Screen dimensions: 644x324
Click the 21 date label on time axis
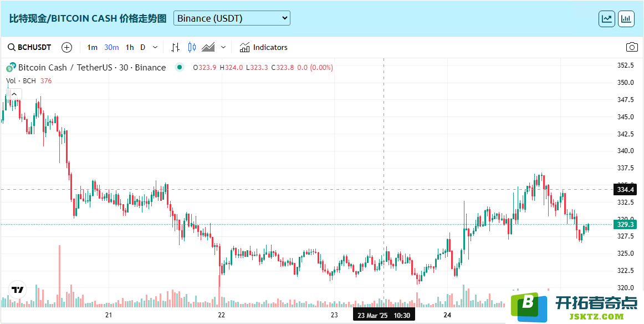tap(109, 315)
